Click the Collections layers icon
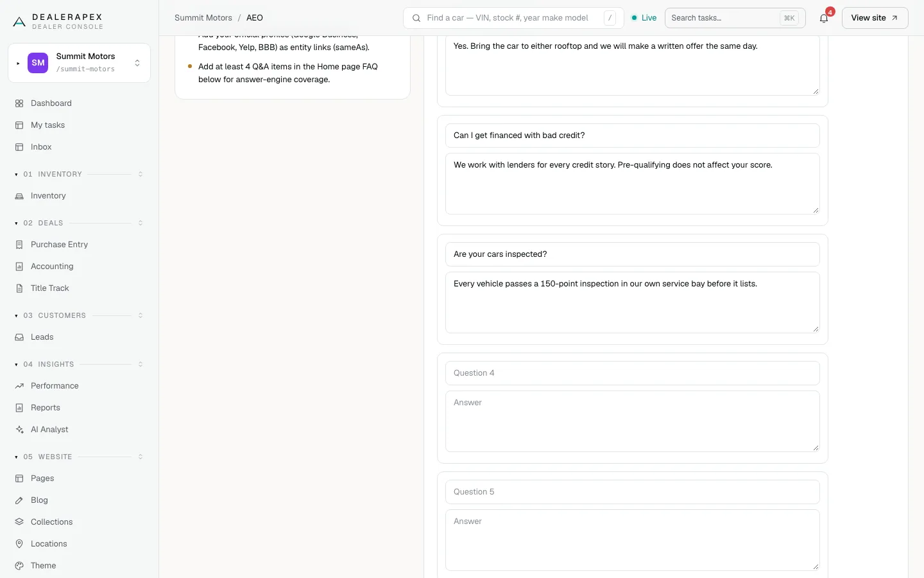Viewport: 924px width, 578px height. point(19,522)
